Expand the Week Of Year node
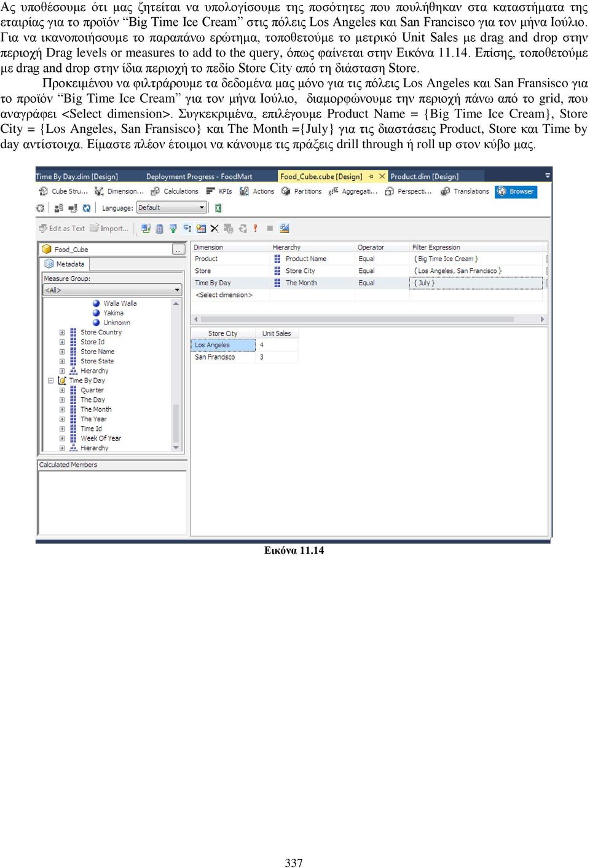This screenshot has width=590, height=868. [x=62, y=438]
